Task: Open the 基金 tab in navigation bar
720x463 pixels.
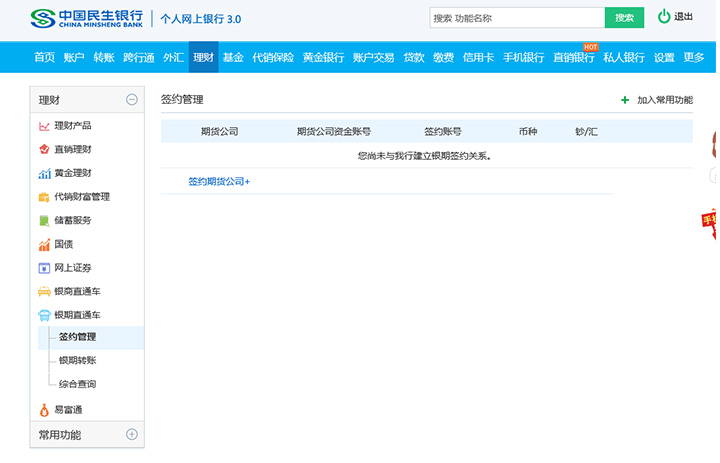Action: click(233, 58)
